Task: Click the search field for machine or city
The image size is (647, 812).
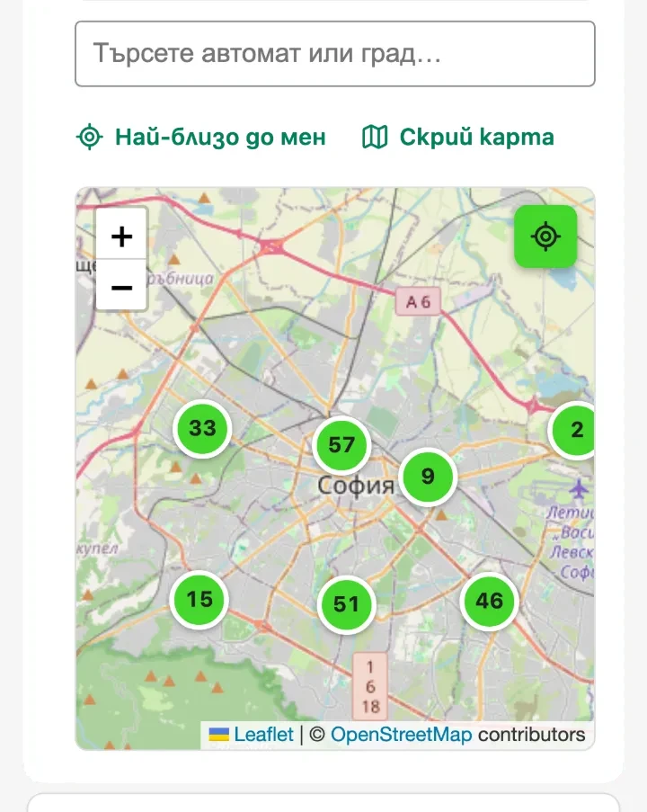Action: [335, 53]
